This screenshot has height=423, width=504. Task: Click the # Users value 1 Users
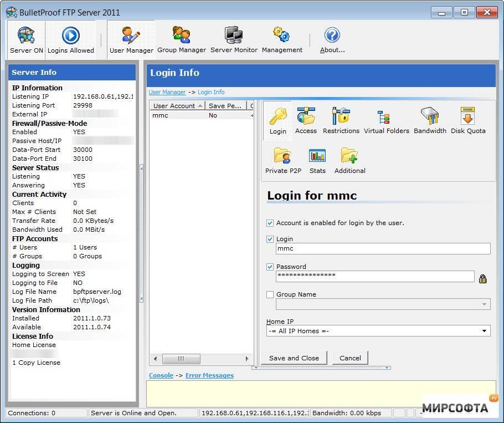click(85, 247)
